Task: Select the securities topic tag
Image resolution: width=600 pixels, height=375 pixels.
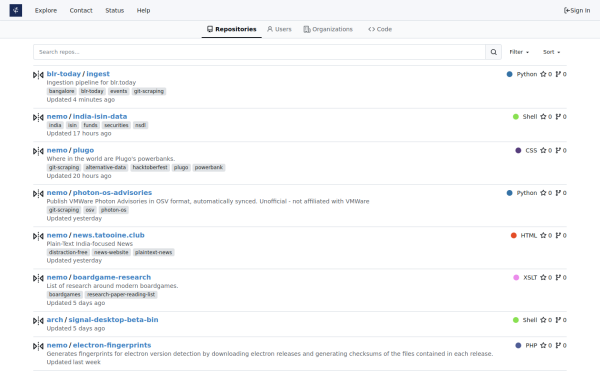Action: [x=116, y=125]
